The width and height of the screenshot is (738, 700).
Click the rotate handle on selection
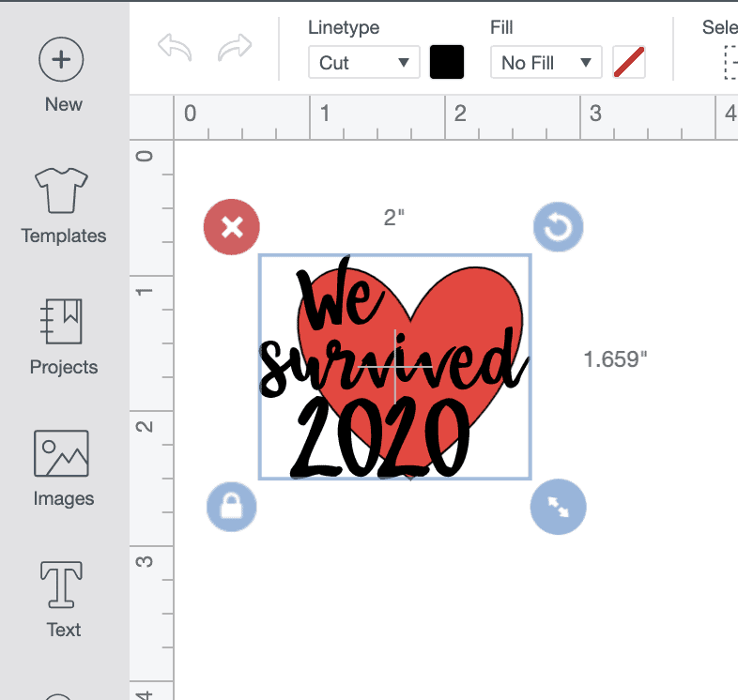(x=558, y=227)
